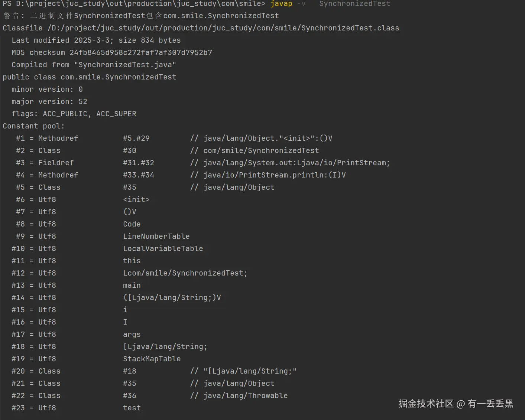Click the Last modified 2025-3-3 line
Viewport: 525px width, 420px height.
coord(96,40)
